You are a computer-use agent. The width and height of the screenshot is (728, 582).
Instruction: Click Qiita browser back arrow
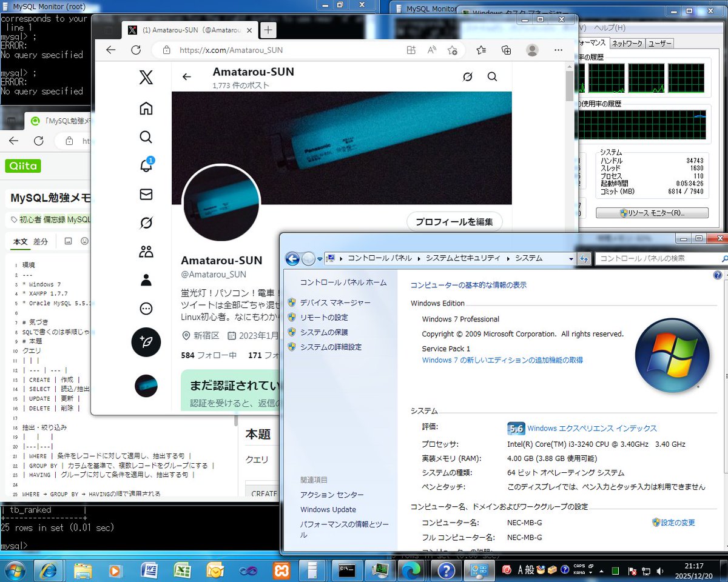pyautogui.click(x=13, y=141)
